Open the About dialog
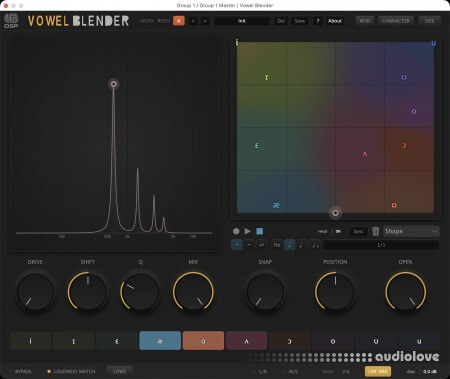 (335, 21)
